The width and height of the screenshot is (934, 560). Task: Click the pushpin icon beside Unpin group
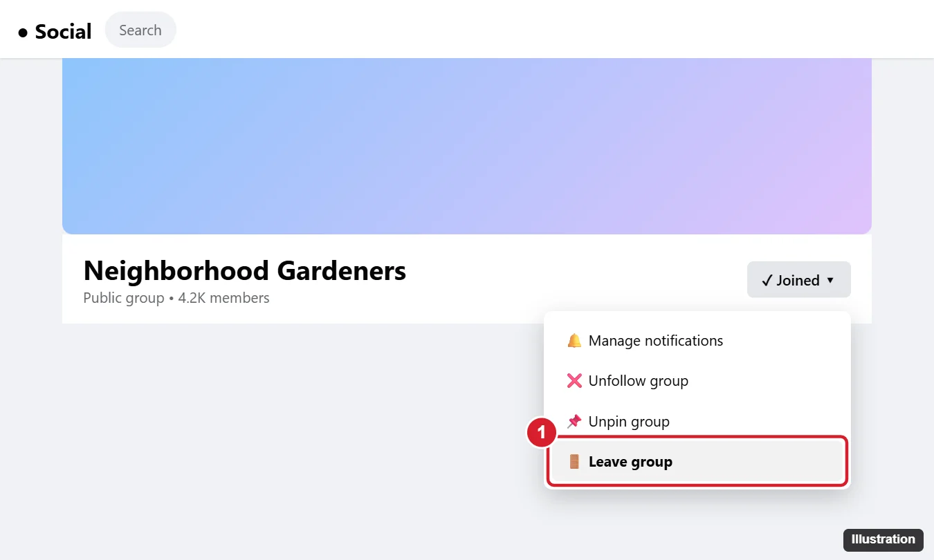tap(574, 421)
